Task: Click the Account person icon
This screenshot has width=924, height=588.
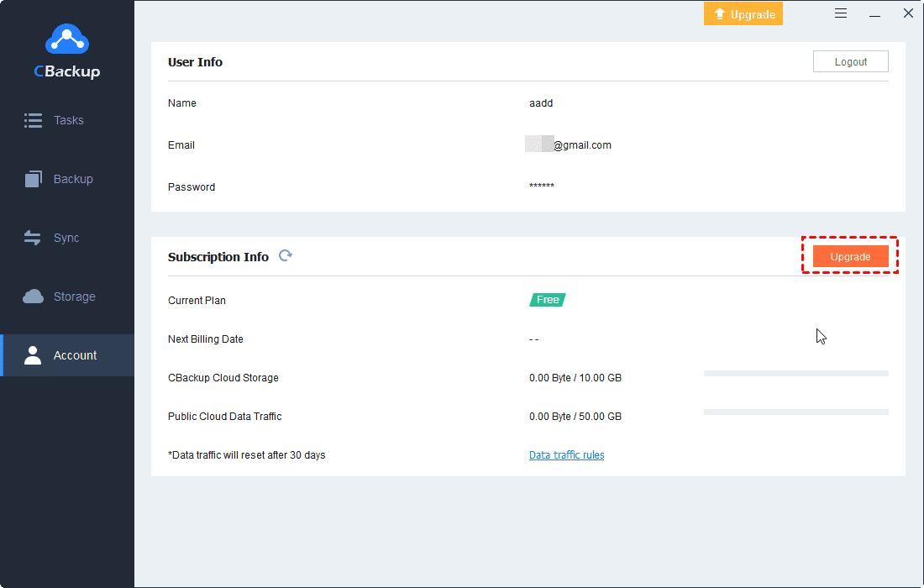Action: pyautogui.click(x=33, y=355)
